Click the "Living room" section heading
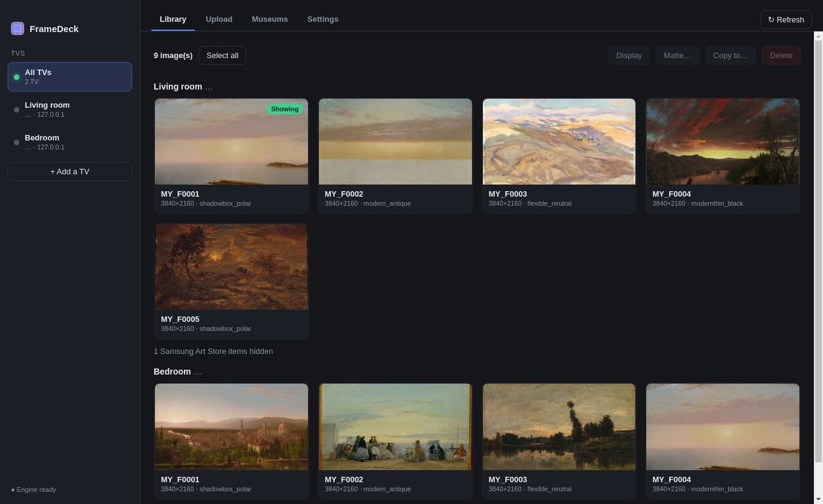The image size is (823, 504). point(178,87)
